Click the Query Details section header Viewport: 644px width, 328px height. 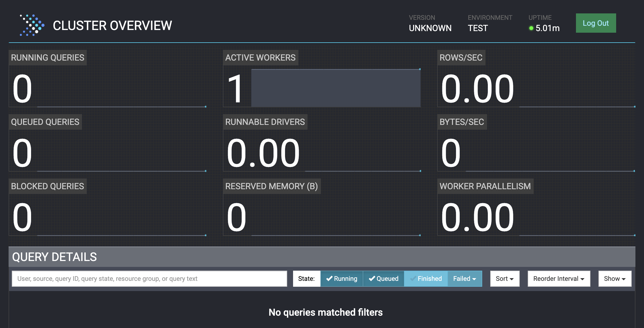click(x=54, y=257)
